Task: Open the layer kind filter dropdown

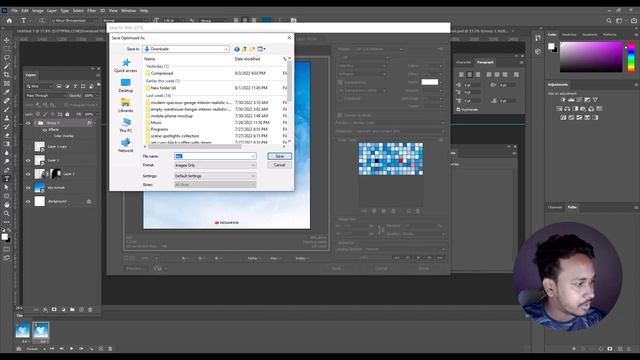Action: click(39, 86)
